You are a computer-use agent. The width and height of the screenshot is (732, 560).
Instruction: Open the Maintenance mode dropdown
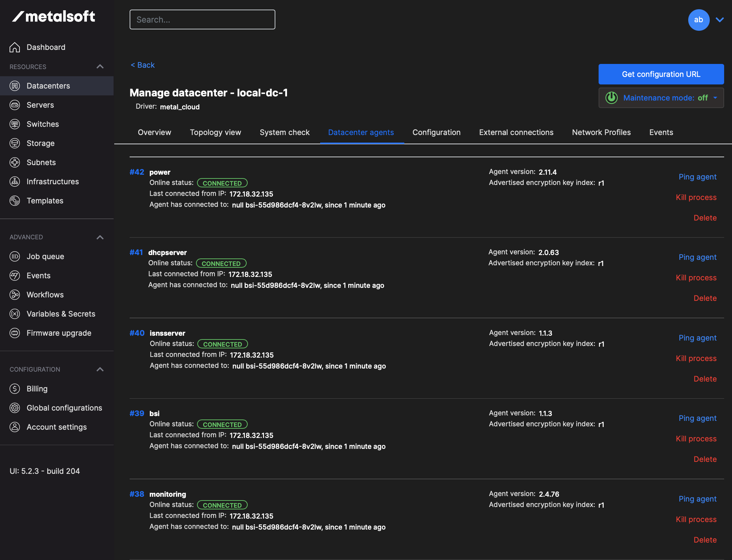(x=715, y=98)
